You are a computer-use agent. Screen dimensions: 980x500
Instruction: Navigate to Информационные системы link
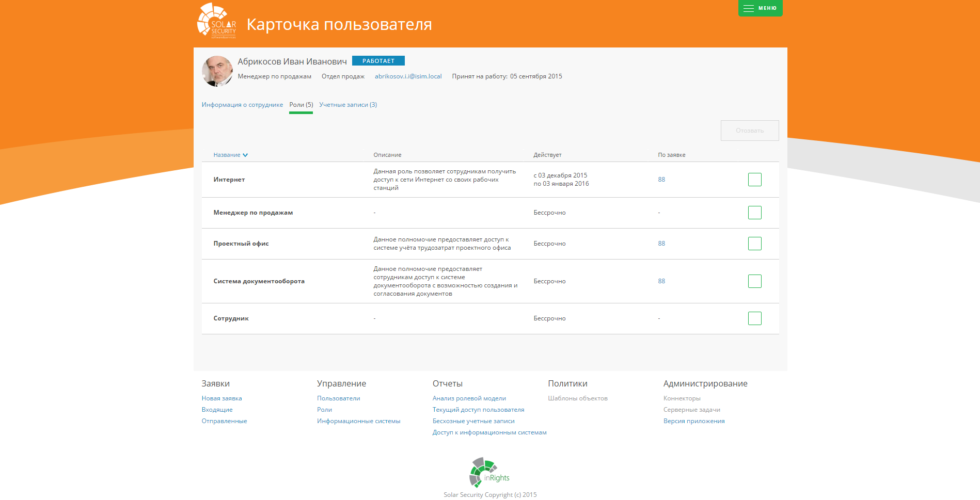click(x=358, y=421)
